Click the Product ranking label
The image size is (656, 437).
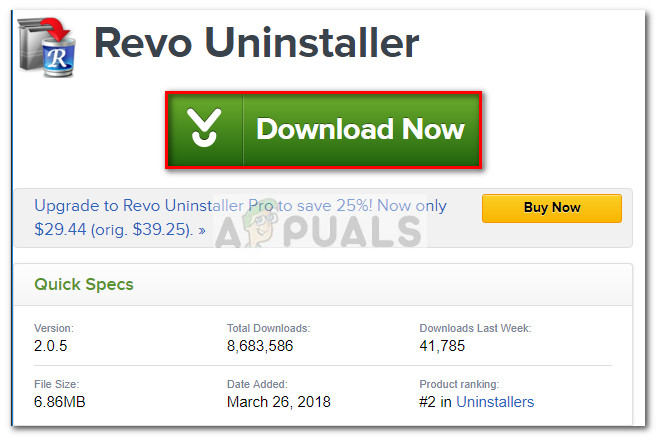coord(461,384)
